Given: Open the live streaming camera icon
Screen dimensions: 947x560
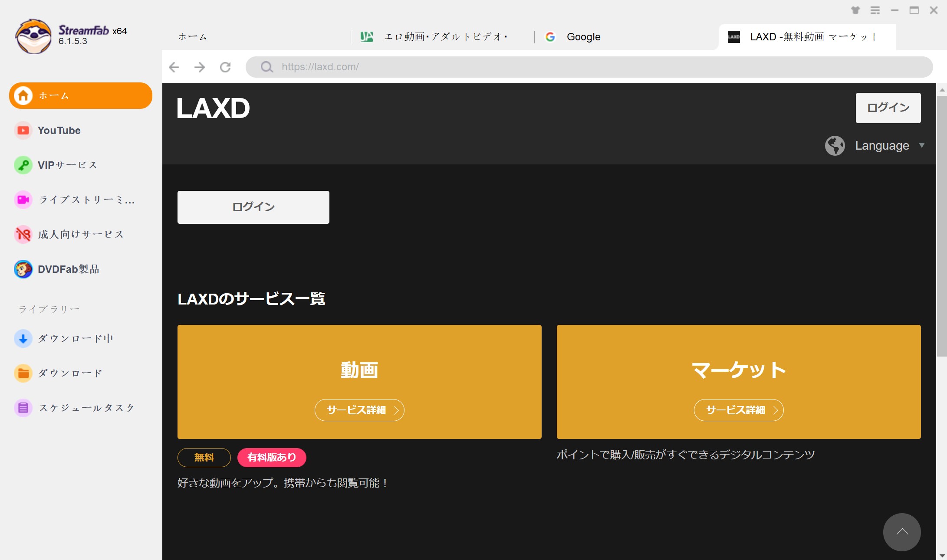Looking at the screenshot, I should click(x=23, y=200).
